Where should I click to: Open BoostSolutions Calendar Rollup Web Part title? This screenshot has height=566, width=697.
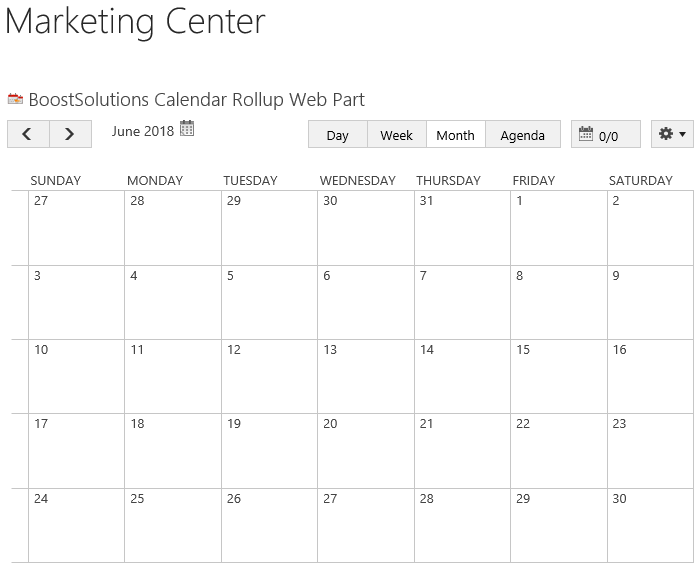click(x=196, y=100)
